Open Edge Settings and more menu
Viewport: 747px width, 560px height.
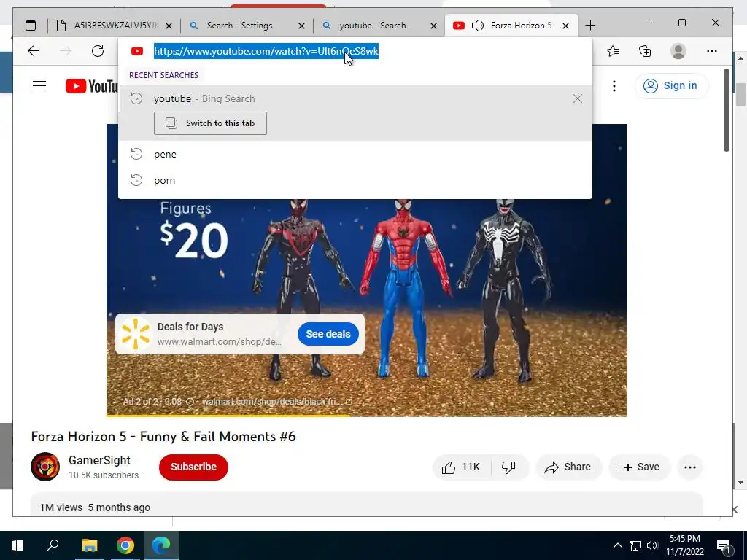click(712, 51)
